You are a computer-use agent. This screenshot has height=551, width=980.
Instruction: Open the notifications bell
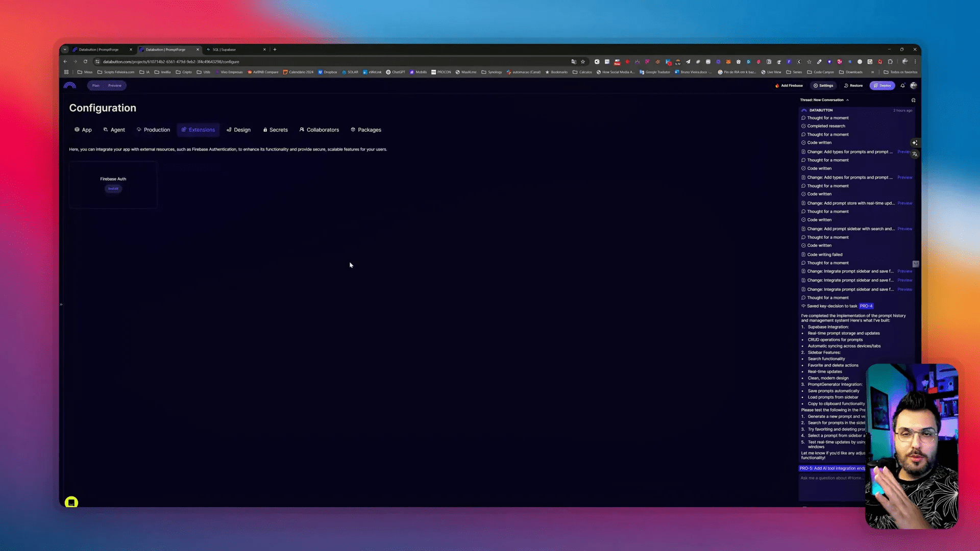[902, 86]
